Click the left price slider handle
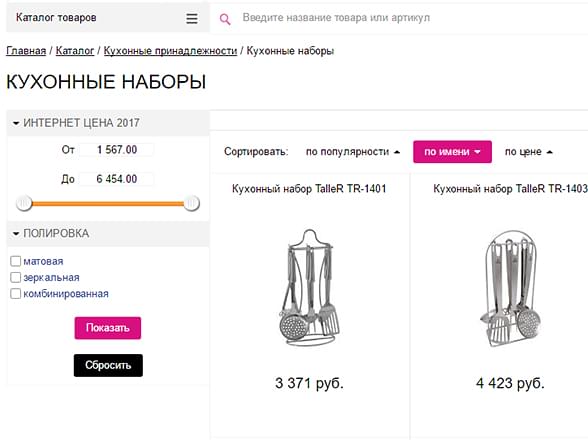Image resolution: width=588 pixels, height=440 pixels. [x=24, y=204]
